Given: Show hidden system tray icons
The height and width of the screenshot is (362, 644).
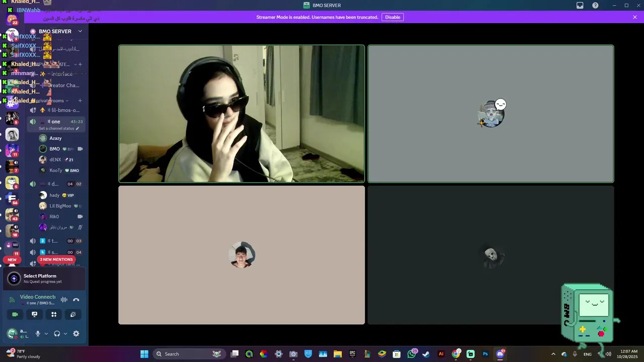Looking at the screenshot, I should pyautogui.click(x=553, y=354).
